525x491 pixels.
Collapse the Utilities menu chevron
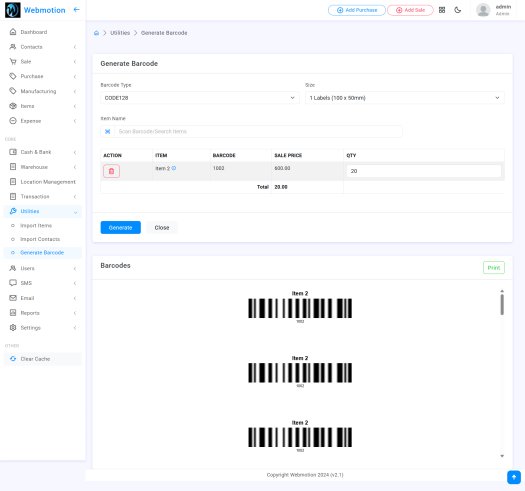pyautogui.click(x=75, y=212)
